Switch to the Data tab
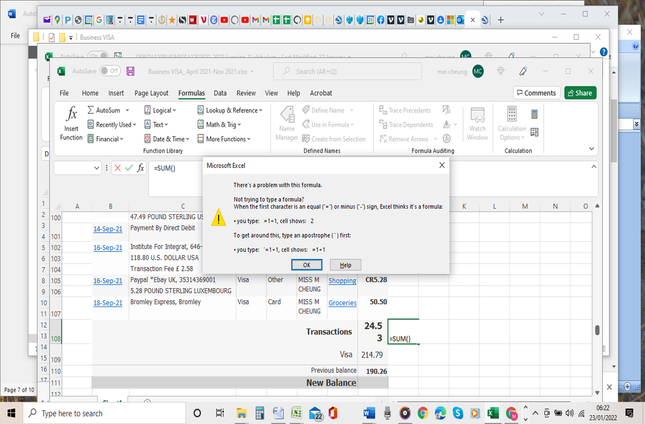 coord(220,93)
